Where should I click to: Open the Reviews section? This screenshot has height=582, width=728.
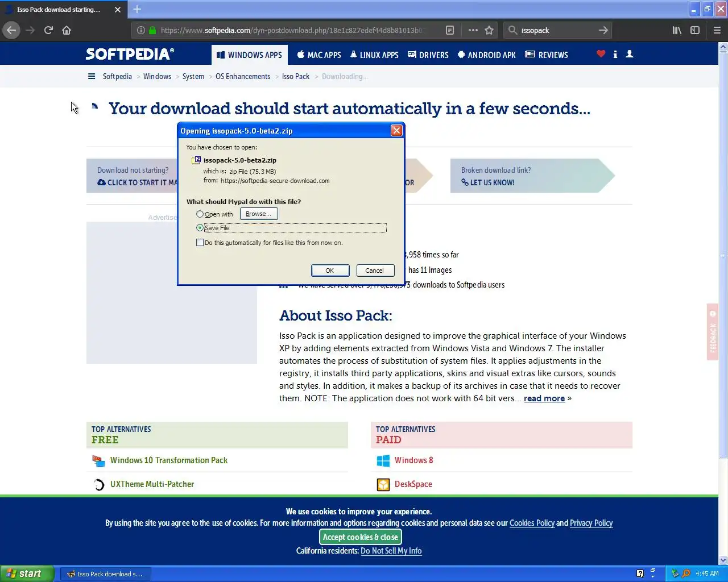coord(547,55)
